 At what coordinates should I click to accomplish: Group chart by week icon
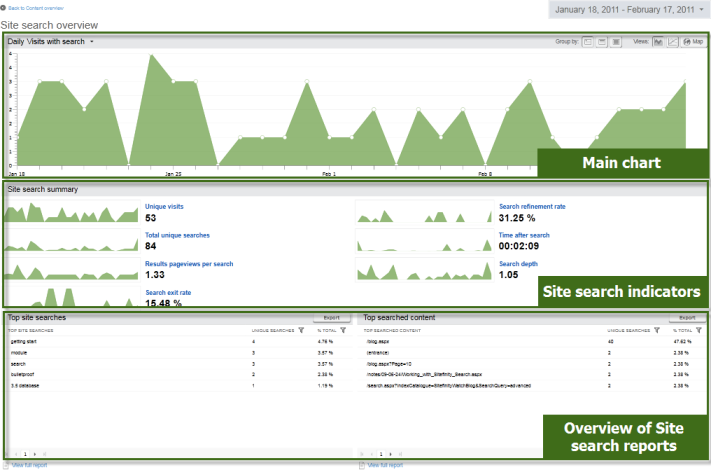(x=601, y=42)
